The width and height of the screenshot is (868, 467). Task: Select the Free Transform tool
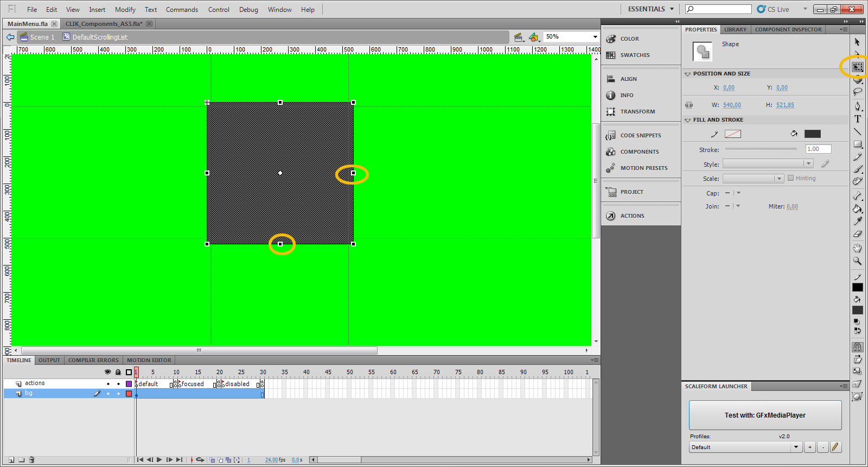pos(857,67)
